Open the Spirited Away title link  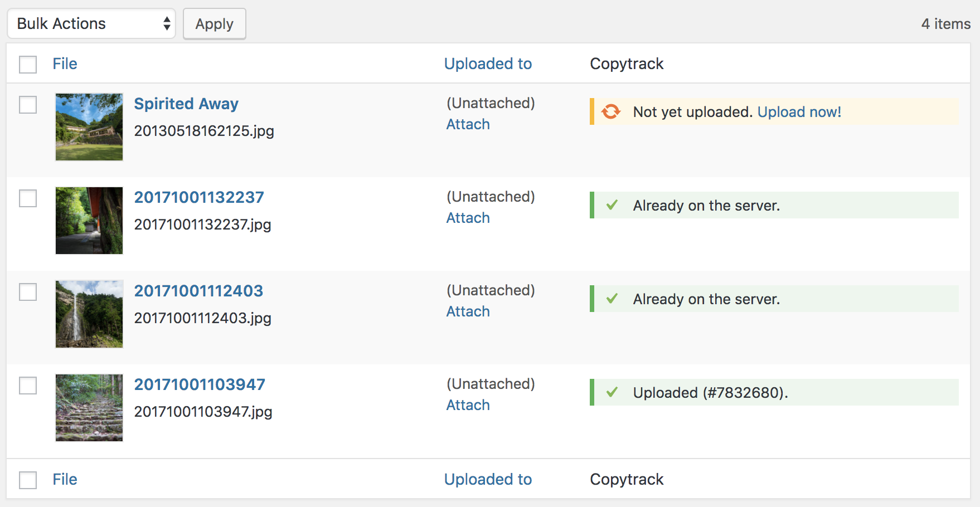point(186,104)
